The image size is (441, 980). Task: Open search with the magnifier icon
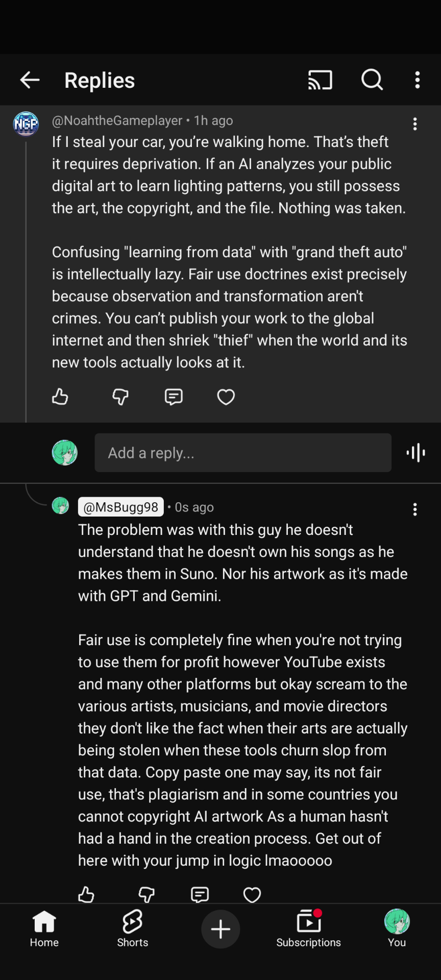point(372,80)
